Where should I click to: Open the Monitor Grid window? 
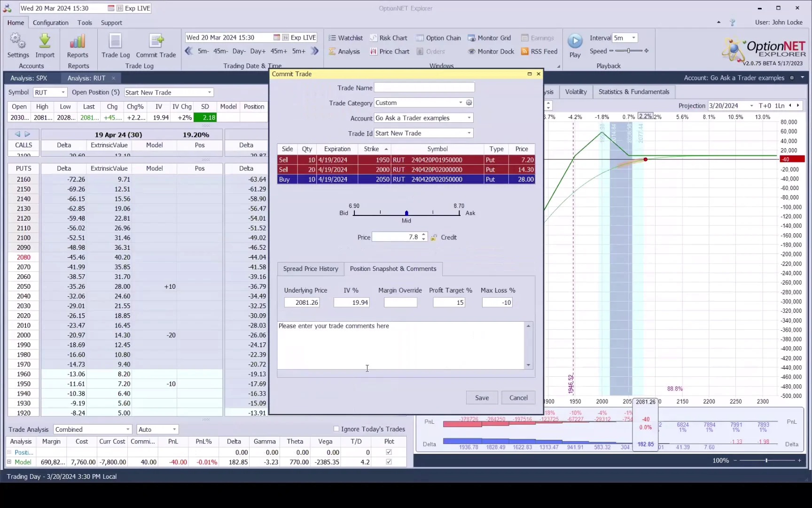pos(489,38)
